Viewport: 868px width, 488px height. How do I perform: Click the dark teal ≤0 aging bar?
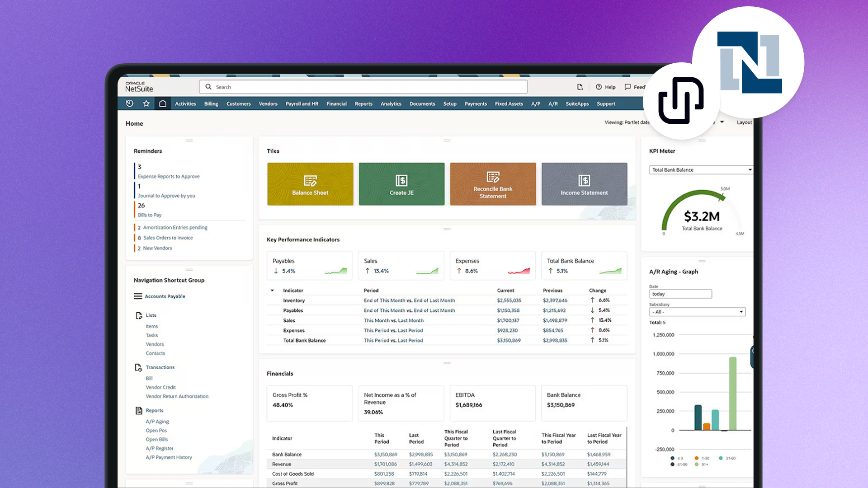click(698, 418)
